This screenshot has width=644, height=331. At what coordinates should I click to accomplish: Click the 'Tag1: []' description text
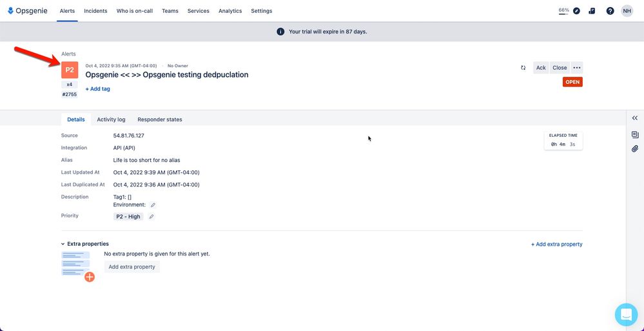coord(122,197)
